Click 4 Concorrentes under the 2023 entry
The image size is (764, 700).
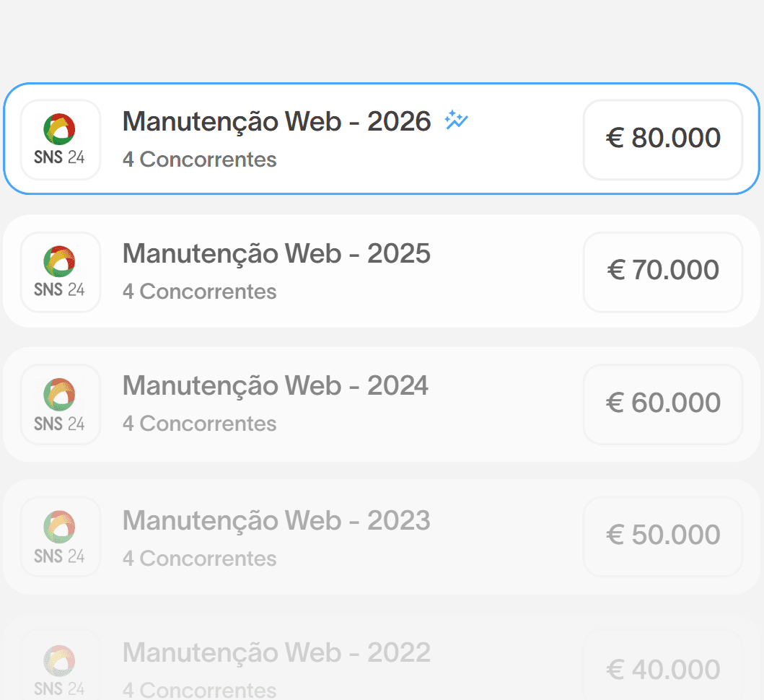pos(199,559)
